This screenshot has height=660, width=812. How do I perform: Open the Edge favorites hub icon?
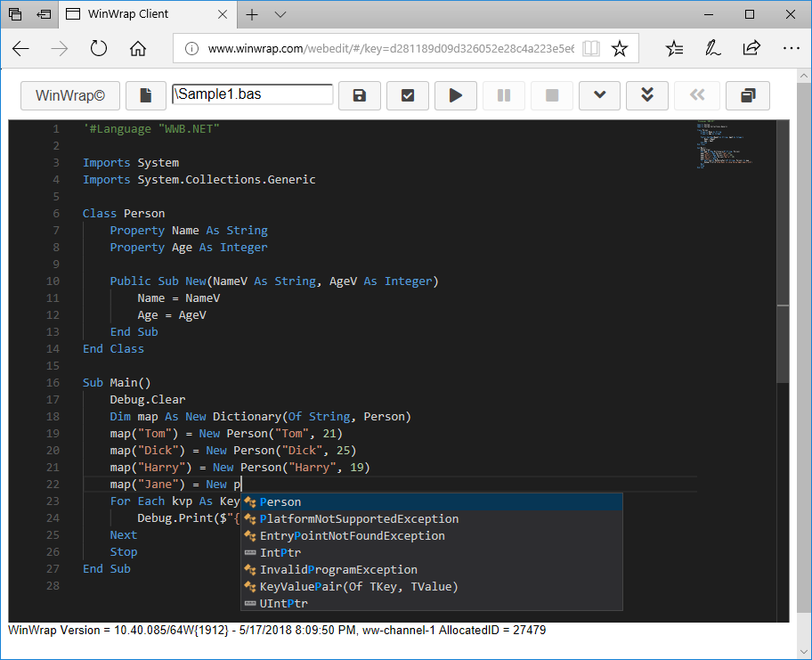point(675,49)
